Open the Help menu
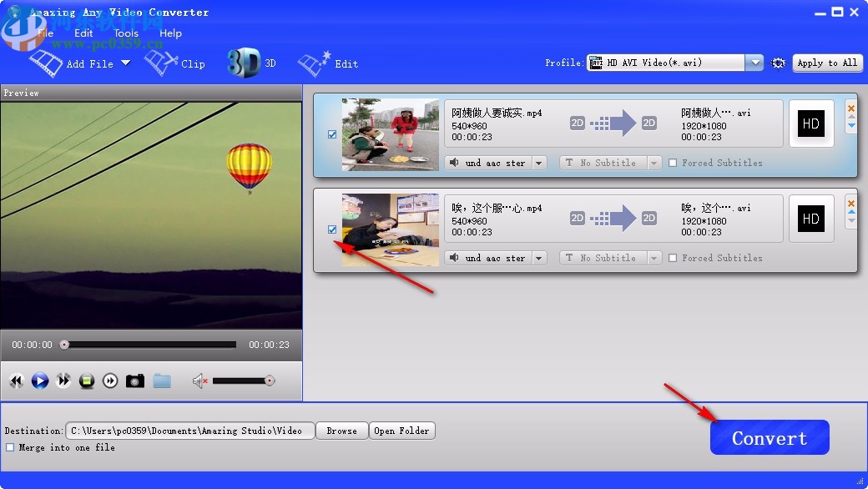This screenshot has height=489, width=868. click(170, 33)
